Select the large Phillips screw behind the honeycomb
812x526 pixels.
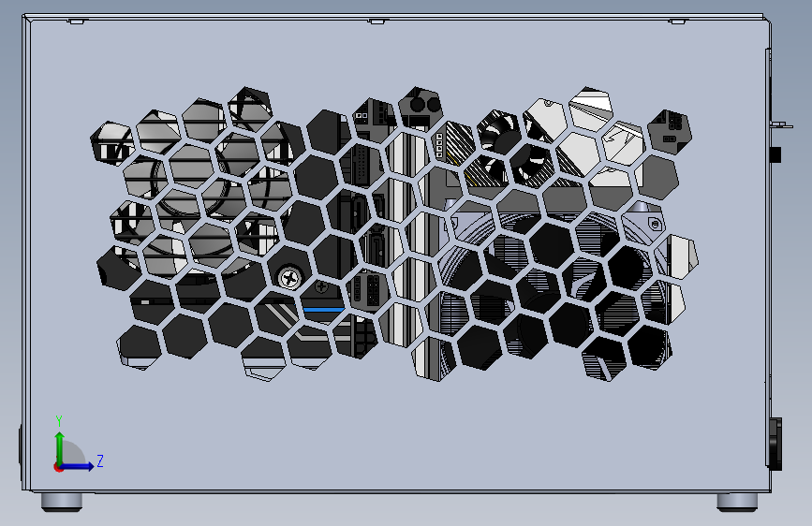(290, 278)
